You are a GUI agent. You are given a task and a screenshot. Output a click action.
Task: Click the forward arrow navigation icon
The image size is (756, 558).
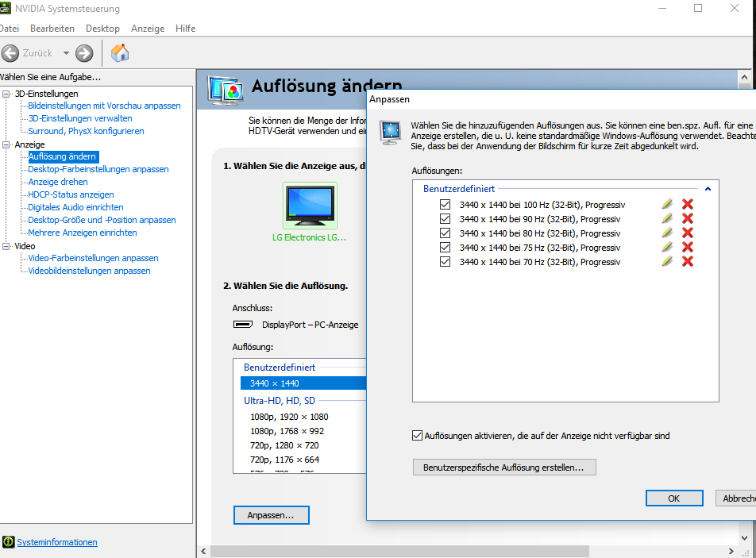coord(84,53)
